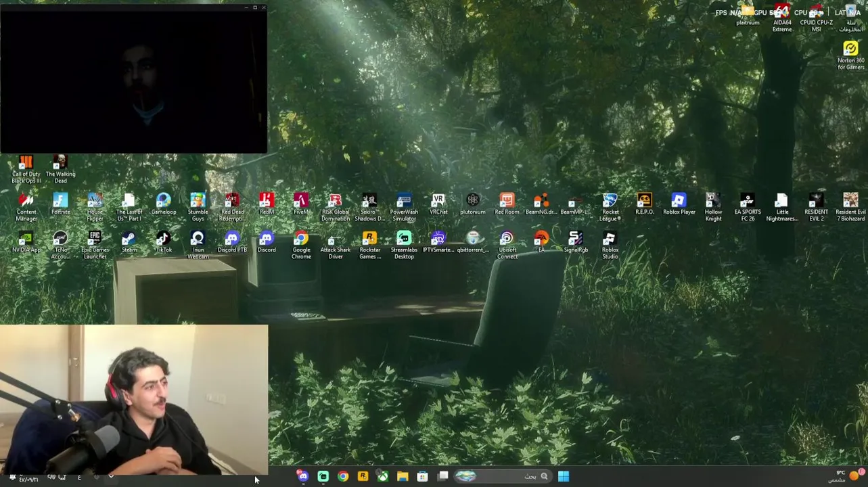Select the Discord desktop shortcut
This screenshot has height=487, width=868.
267,242
